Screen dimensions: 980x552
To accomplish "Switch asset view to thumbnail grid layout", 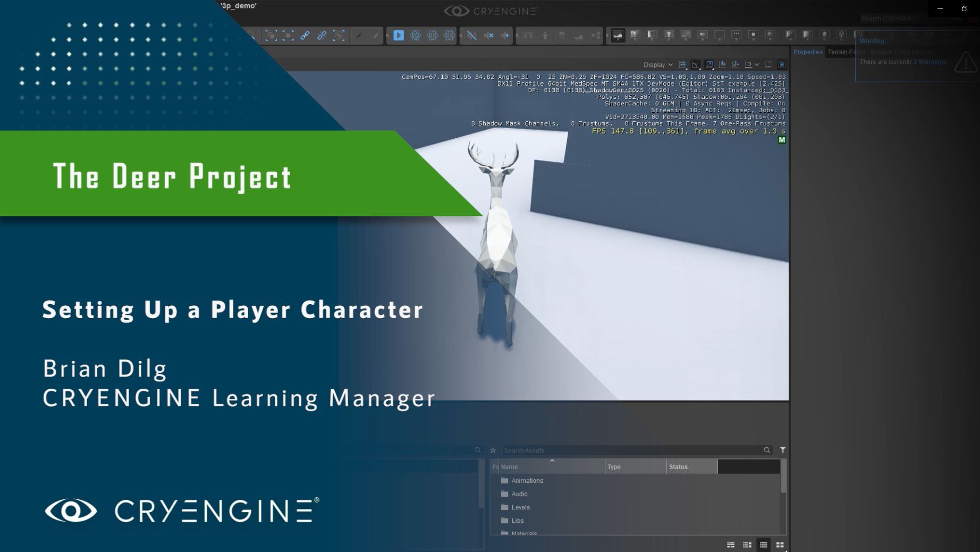I will 780,545.
